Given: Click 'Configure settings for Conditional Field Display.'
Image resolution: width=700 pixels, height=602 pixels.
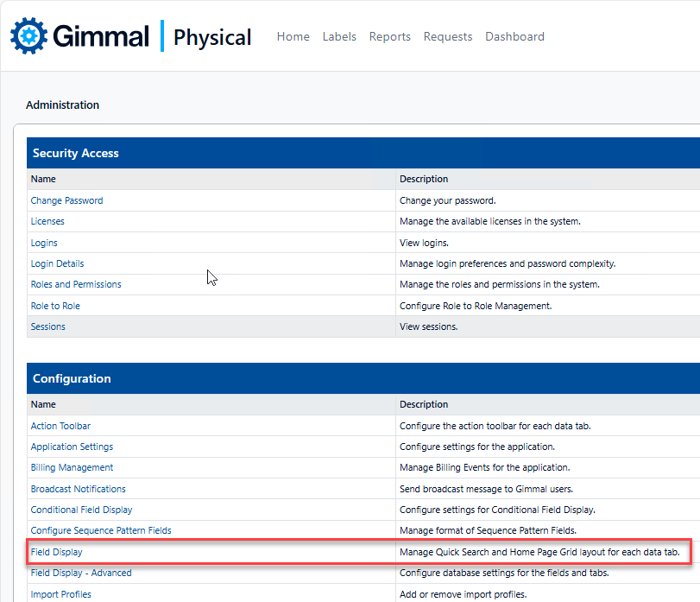Looking at the screenshot, I should tap(497, 510).
